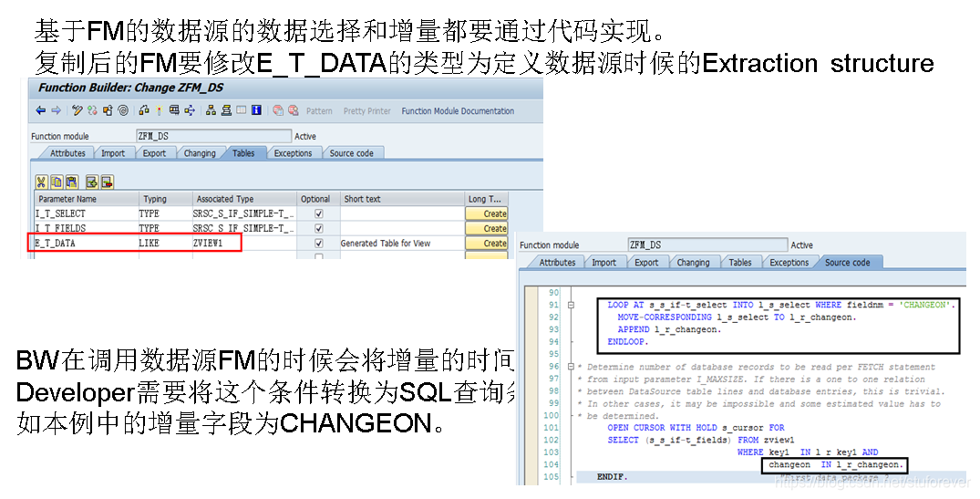This screenshot has height=499, width=980.
Task: Click the Parameter Name column header
Action: [87, 199]
